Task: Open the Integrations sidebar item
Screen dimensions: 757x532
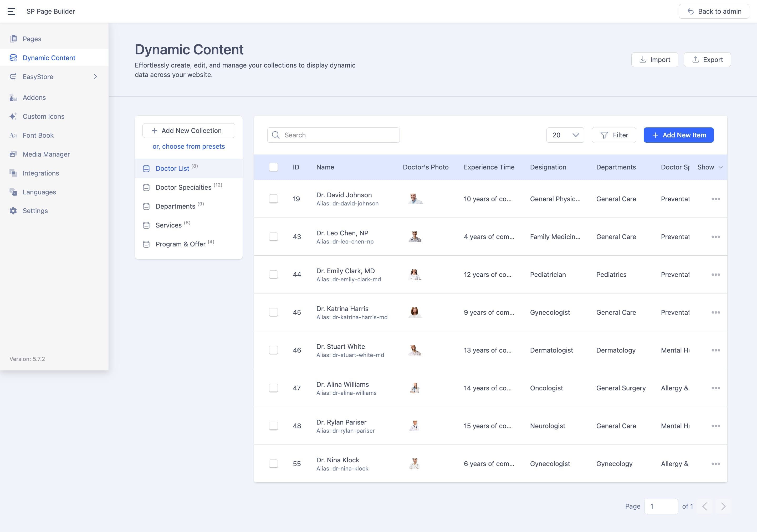Action: pos(40,173)
